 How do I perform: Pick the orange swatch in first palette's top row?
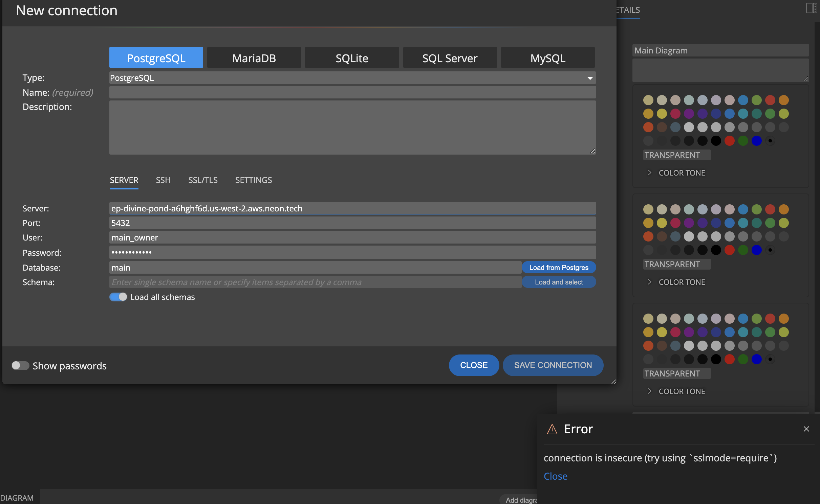pos(784,100)
